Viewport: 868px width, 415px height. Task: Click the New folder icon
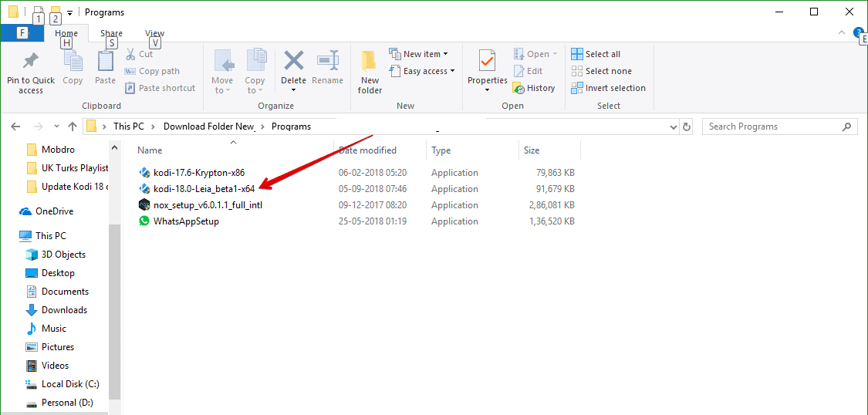click(370, 62)
